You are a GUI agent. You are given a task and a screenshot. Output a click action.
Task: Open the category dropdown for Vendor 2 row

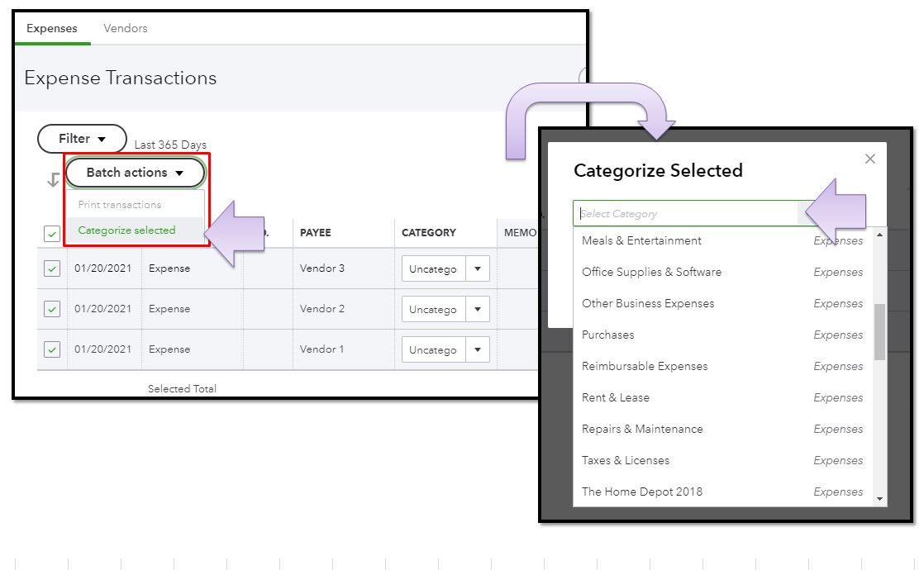coord(478,308)
